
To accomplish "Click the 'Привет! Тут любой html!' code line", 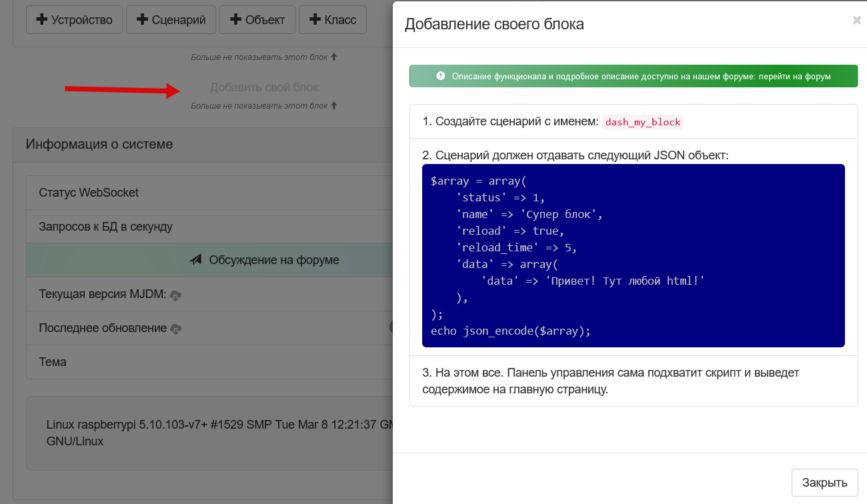I will [x=593, y=281].
